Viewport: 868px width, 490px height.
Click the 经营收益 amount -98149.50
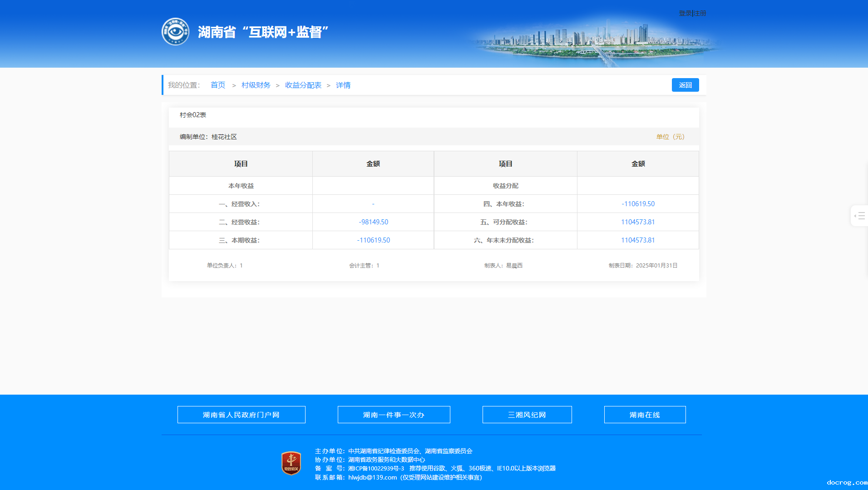(373, 222)
